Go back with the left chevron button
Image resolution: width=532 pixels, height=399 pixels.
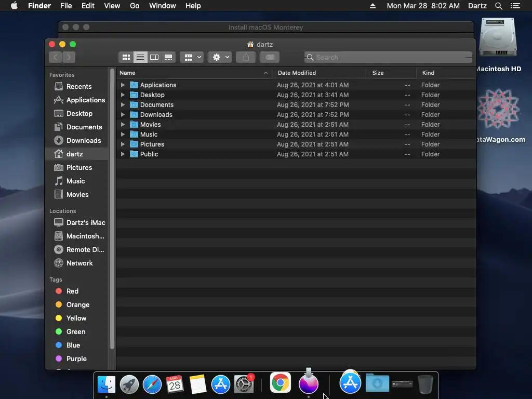tap(55, 57)
